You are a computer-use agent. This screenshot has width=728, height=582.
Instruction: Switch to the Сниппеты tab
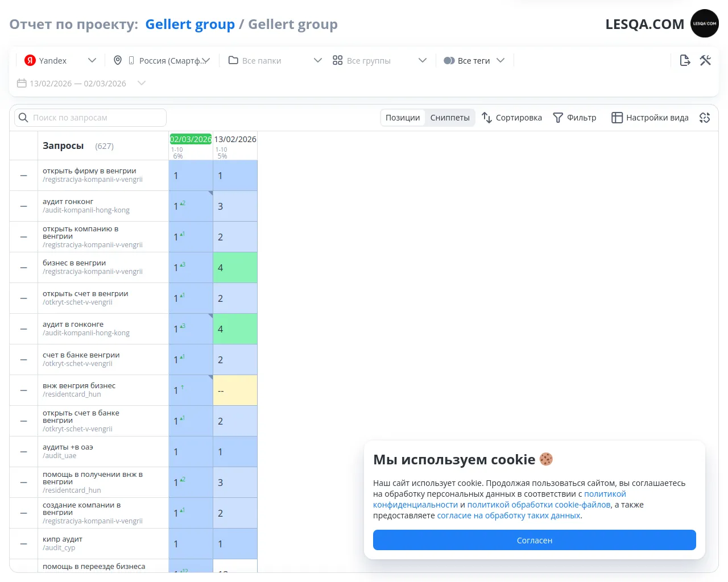click(449, 118)
